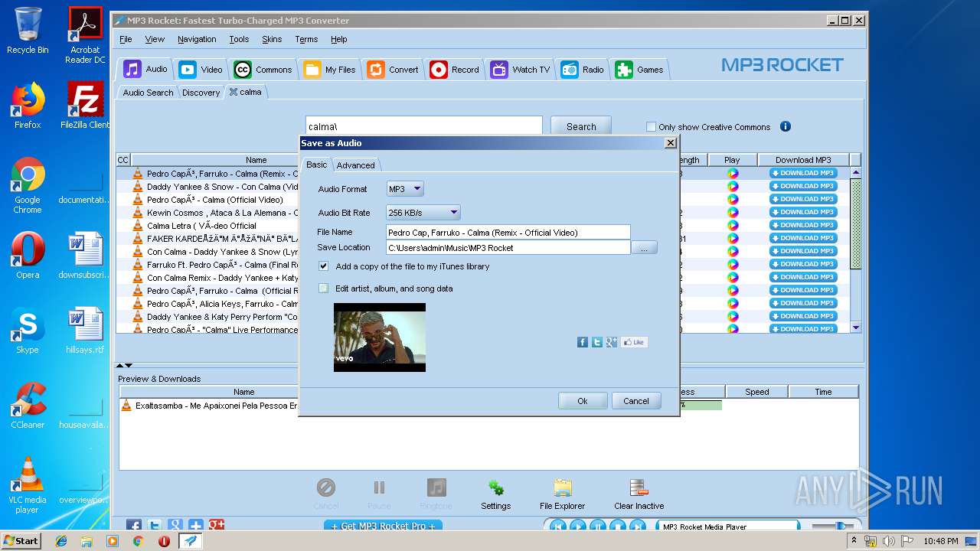
Task: Open Google Chrome desktop shortcut
Action: point(28,186)
